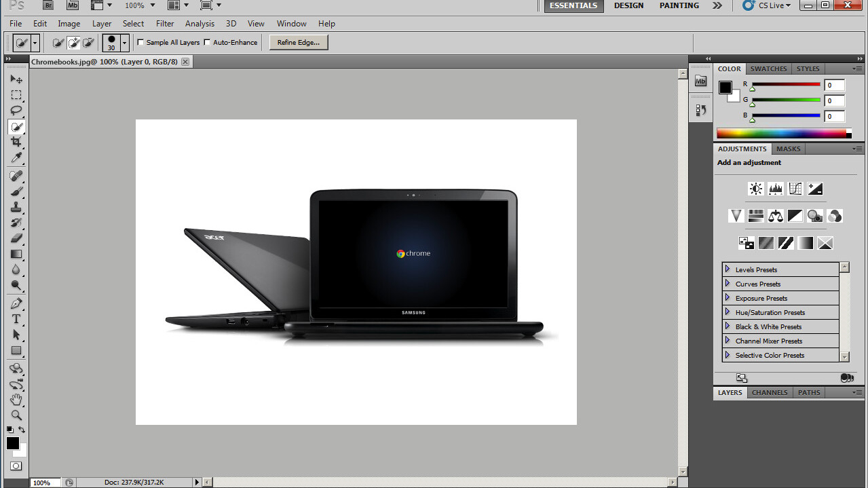Switch to the Swatches tab

768,69
